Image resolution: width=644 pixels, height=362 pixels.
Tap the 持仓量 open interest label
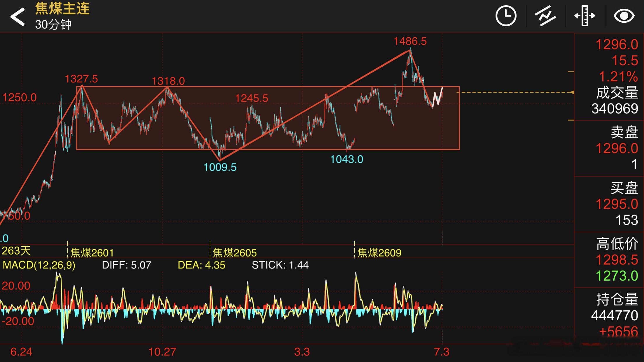click(x=617, y=299)
